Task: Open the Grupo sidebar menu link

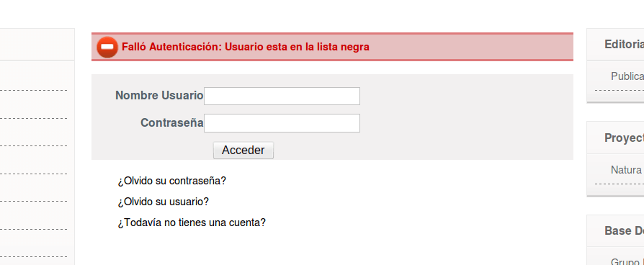Action: click(627, 261)
